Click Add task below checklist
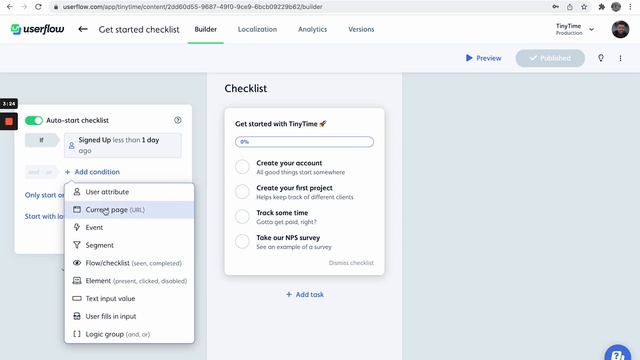The width and height of the screenshot is (640, 360). tap(304, 294)
